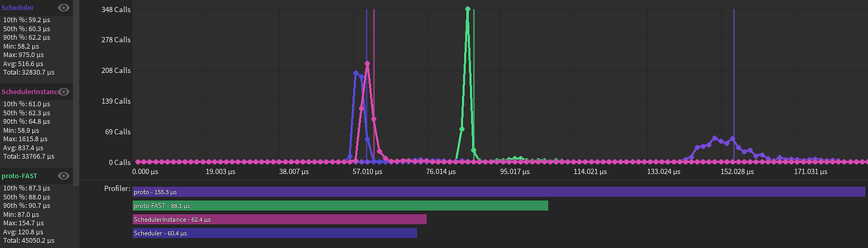Toggle proto-FAST eye visibility icon
868x248 pixels.
pyautogui.click(x=64, y=176)
